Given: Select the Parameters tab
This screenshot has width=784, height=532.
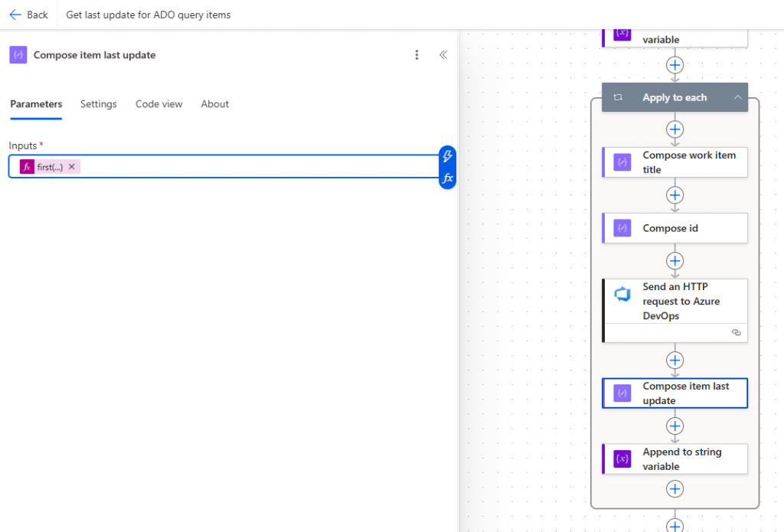Looking at the screenshot, I should tap(36, 104).
